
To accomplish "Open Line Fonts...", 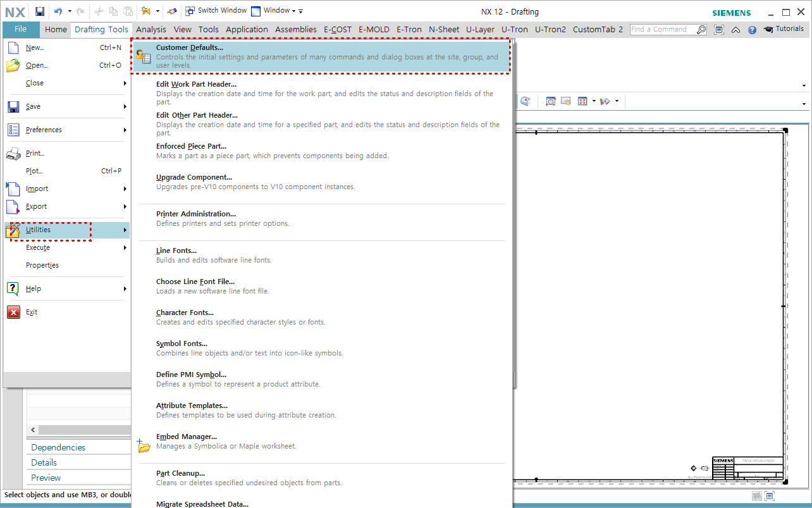I will (x=321, y=255).
